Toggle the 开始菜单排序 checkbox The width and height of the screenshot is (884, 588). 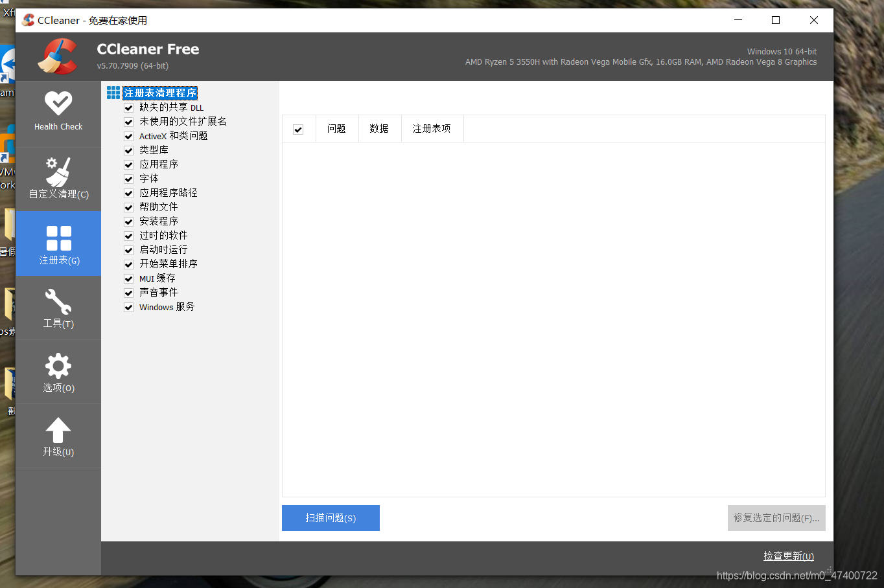coord(128,264)
